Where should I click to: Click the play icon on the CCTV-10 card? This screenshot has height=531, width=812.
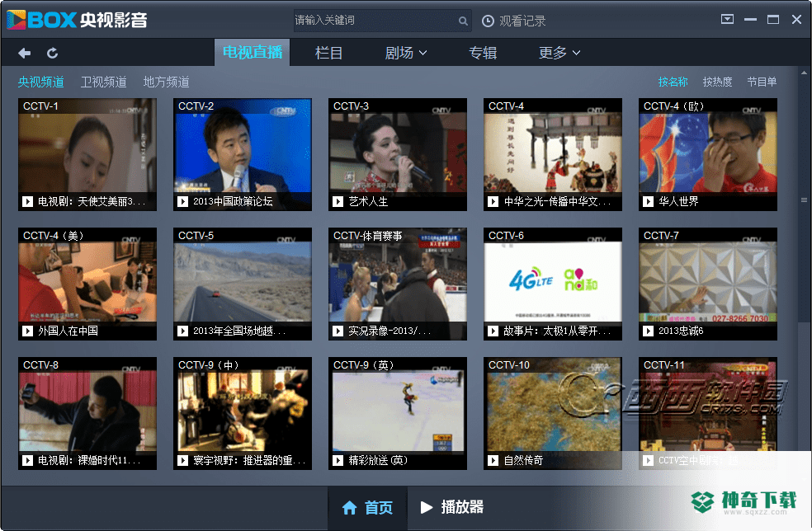[x=493, y=460]
